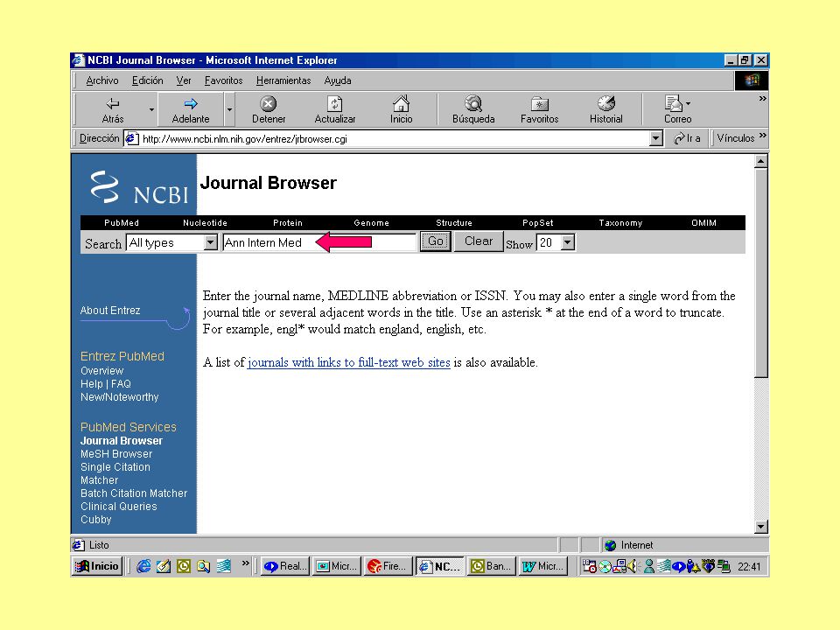Expand the Vínculos links toolbar chevron

(763, 136)
